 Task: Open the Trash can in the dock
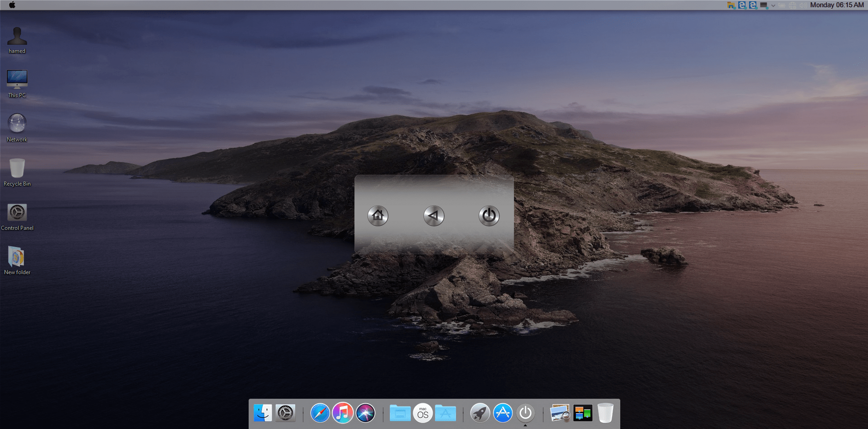605,413
